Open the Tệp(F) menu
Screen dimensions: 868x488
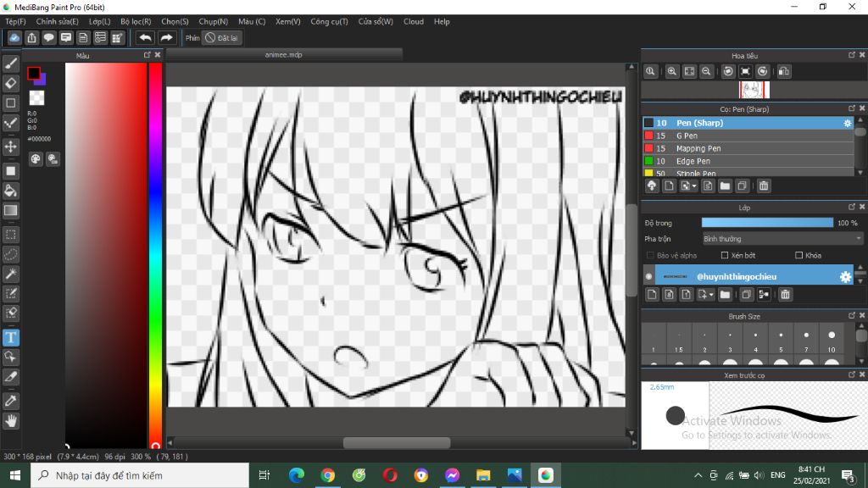click(15, 21)
